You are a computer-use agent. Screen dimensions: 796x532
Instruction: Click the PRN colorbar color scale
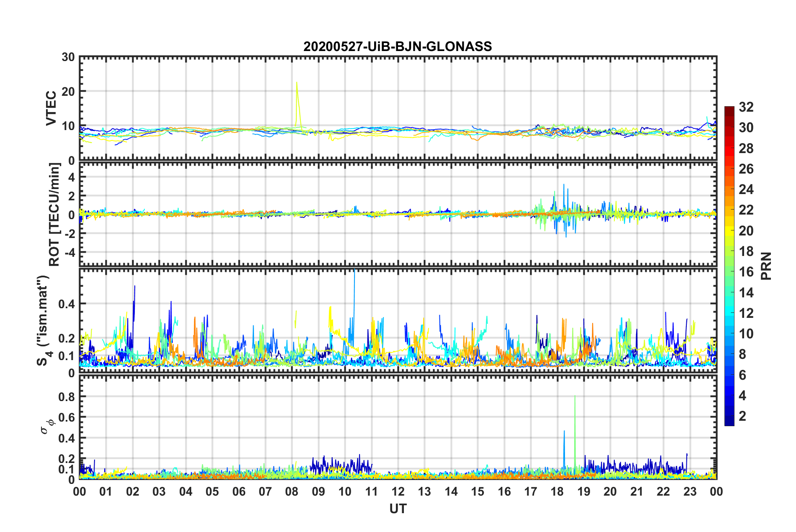click(729, 266)
